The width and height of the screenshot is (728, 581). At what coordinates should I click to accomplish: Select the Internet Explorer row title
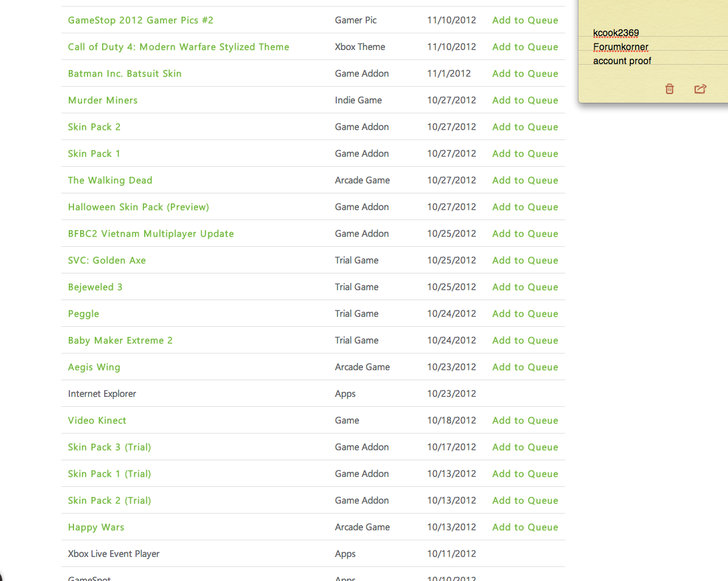click(101, 394)
